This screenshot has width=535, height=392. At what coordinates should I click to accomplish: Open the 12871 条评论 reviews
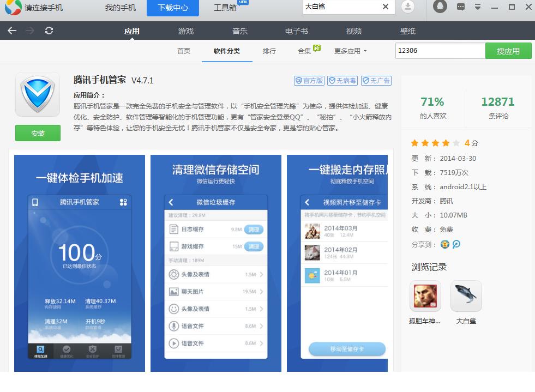498,108
